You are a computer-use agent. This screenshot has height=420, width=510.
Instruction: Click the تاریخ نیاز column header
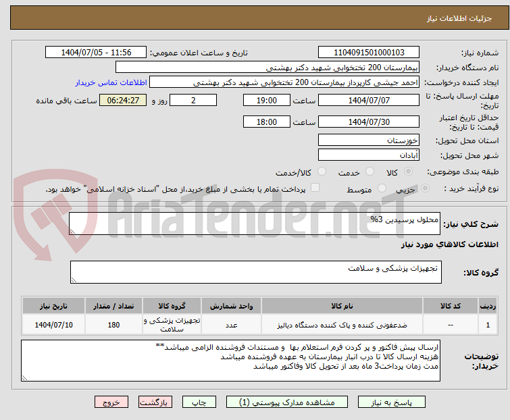[53, 306]
